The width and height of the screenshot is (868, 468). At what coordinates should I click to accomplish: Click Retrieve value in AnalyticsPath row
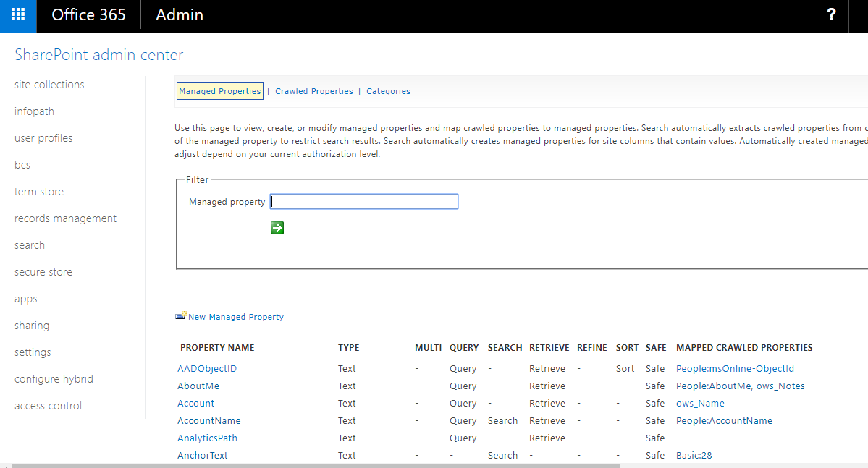547,438
